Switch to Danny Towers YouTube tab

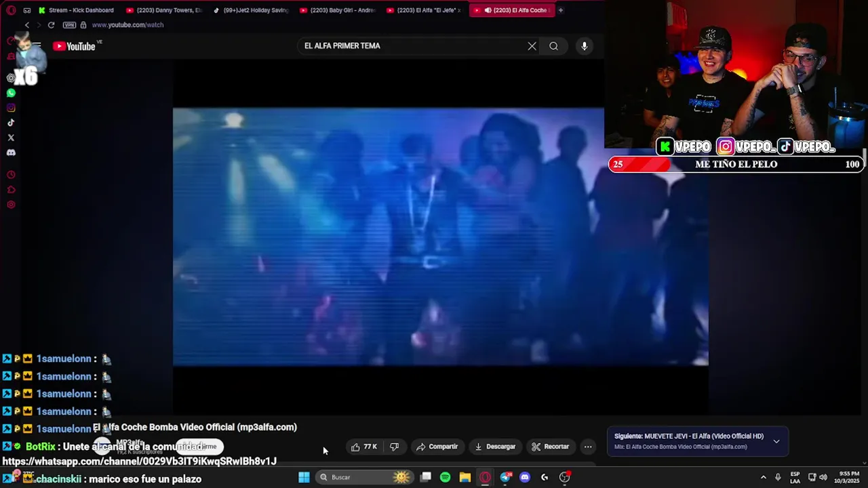pyautogui.click(x=164, y=10)
